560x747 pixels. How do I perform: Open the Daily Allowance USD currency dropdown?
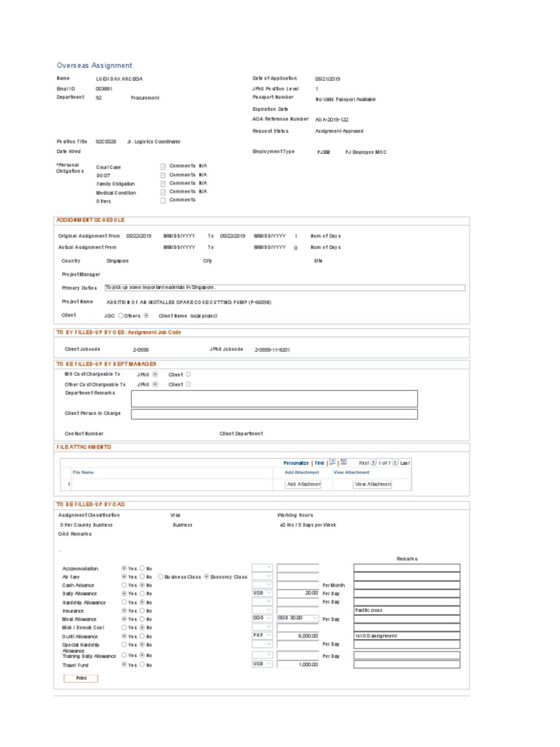(x=262, y=593)
